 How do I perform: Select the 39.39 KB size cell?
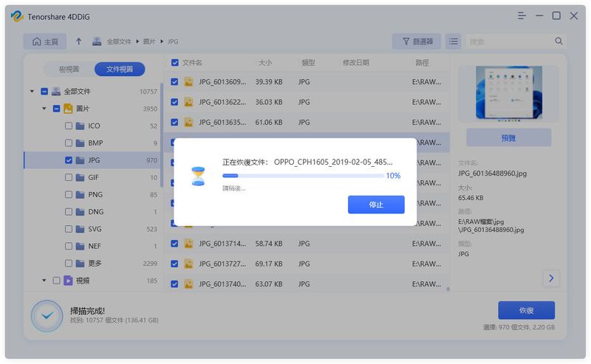click(269, 82)
